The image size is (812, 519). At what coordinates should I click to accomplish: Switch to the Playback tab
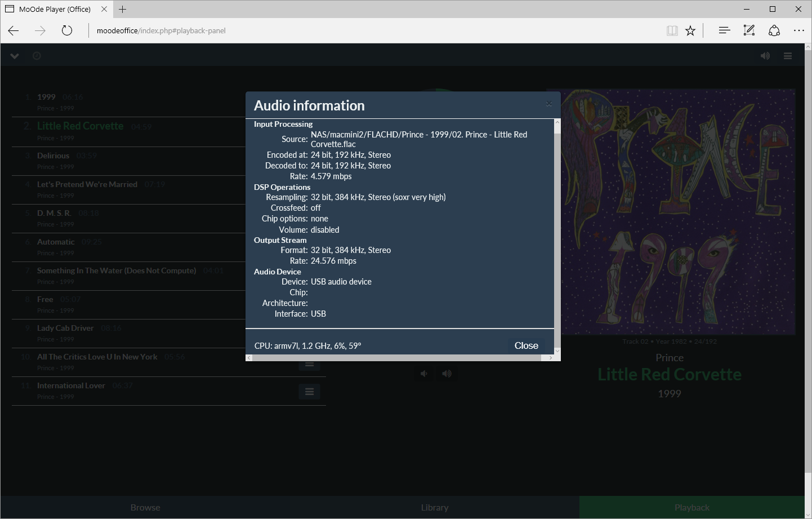point(692,507)
